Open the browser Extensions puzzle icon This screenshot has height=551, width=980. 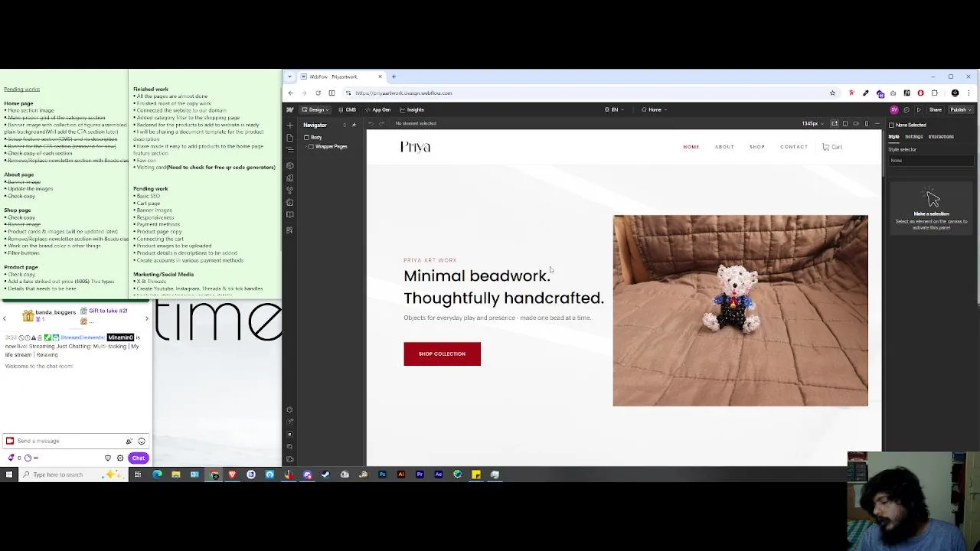934,93
